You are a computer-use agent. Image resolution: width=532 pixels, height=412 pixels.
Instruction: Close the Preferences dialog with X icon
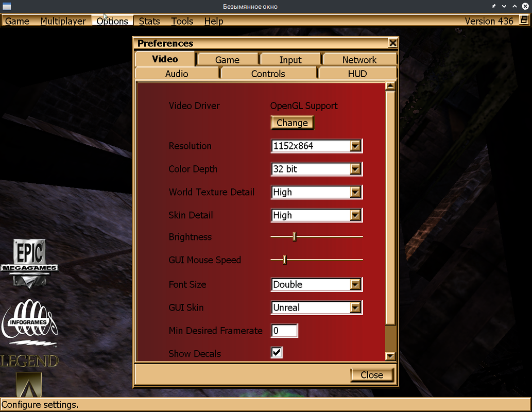[392, 43]
